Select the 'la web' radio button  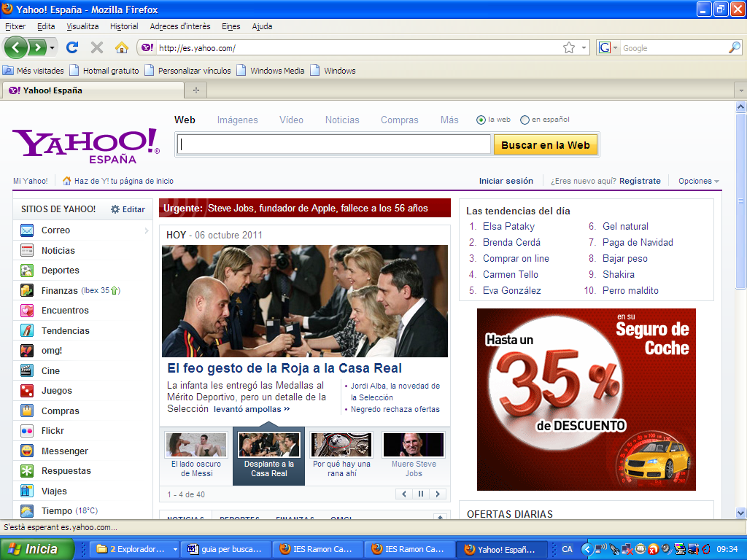[x=481, y=120]
